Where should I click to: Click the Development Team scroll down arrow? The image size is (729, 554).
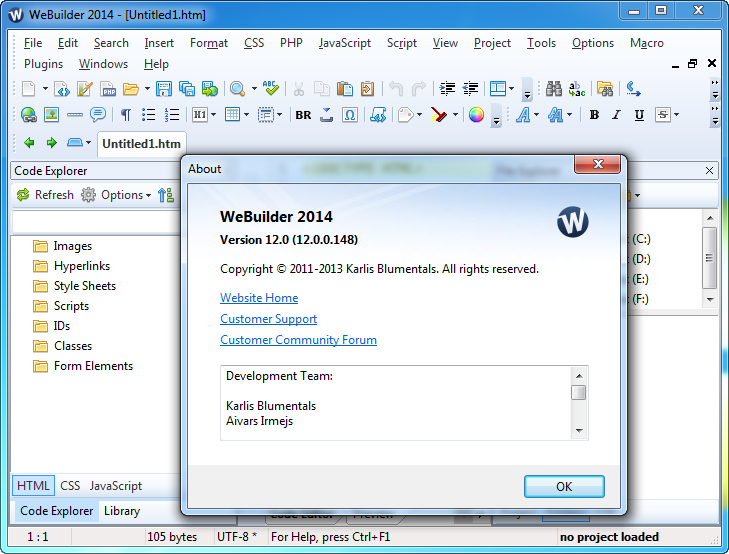pyautogui.click(x=579, y=430)
